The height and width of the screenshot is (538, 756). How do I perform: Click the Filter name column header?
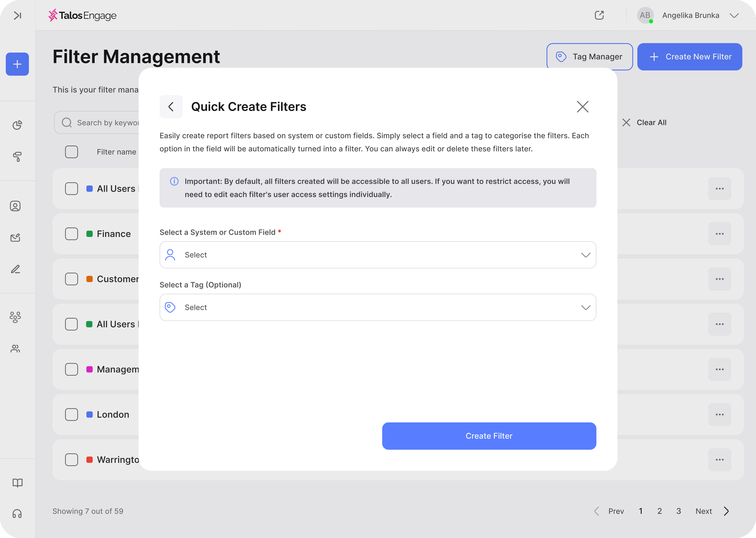click(116, 152)
